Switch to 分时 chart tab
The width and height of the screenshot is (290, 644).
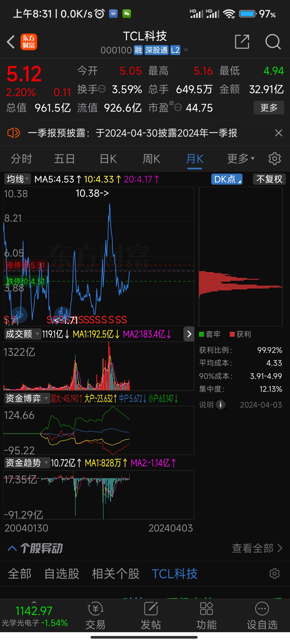21,159
